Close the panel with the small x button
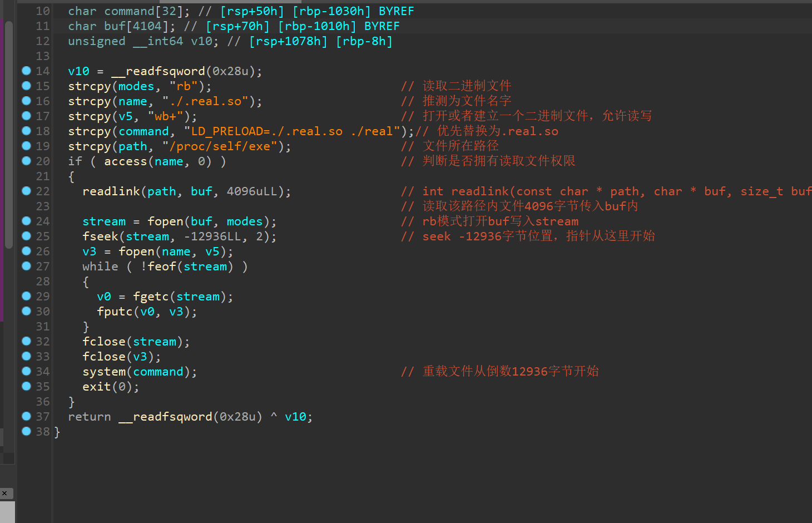The height and width of the screenshot is (523, 812). click(4, 494)
